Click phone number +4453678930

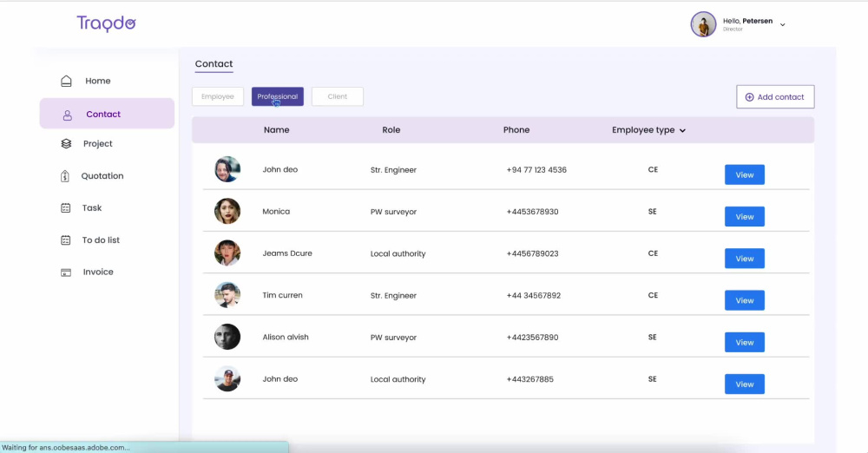point(533,212)
